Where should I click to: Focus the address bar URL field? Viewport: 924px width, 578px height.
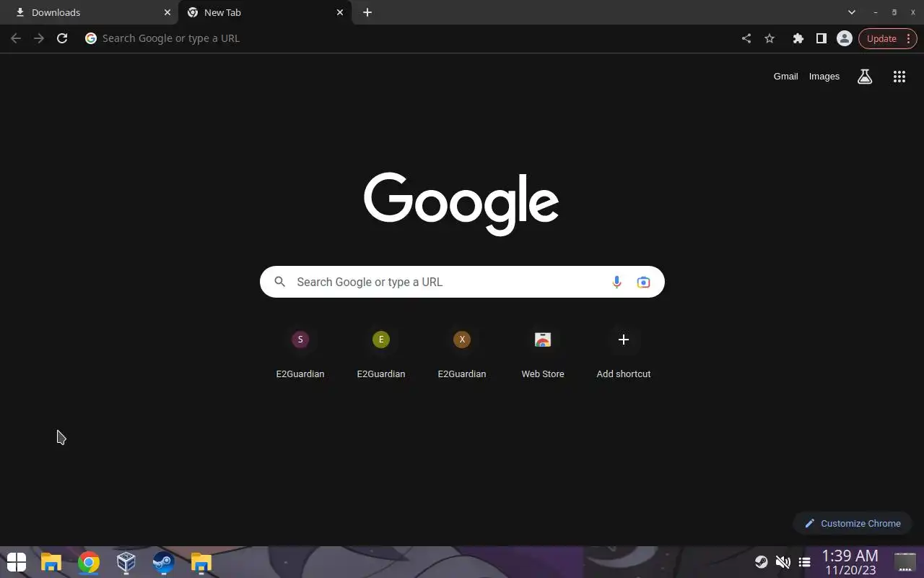pos(408,38)
